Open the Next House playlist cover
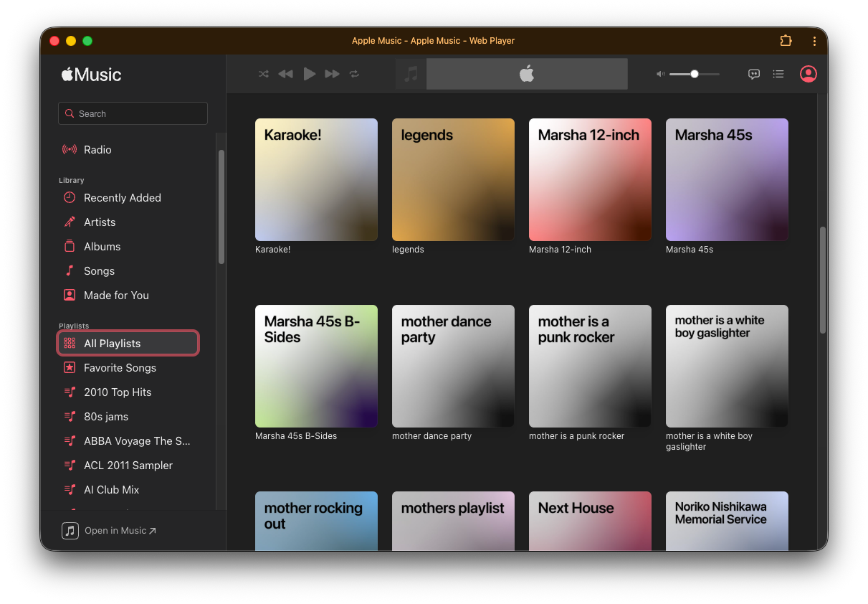Viewport: 868px width, 604px height. [590, 521]
